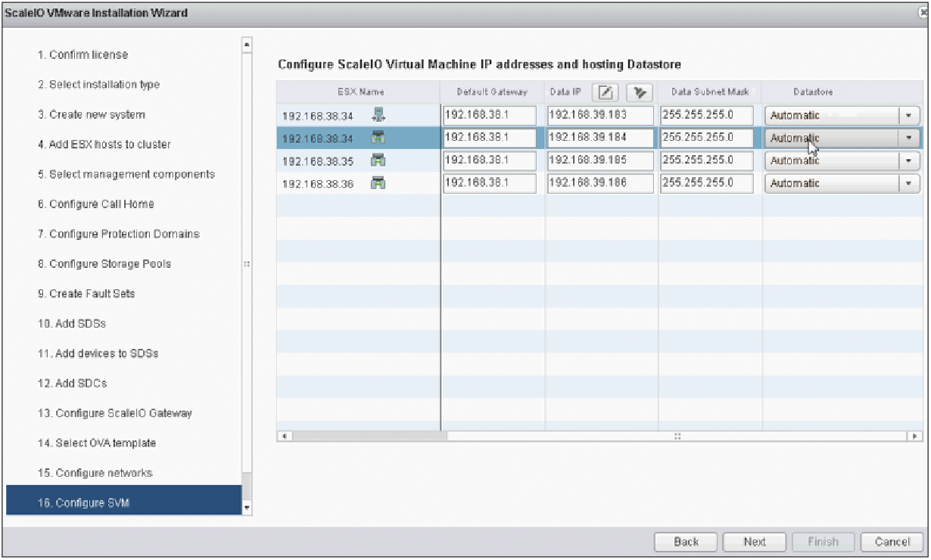Image resolution: width=931 pixels, height=560 pixels.
Task: Click the edit pencil icon beside Data IP
Action: tap(605, 92)
